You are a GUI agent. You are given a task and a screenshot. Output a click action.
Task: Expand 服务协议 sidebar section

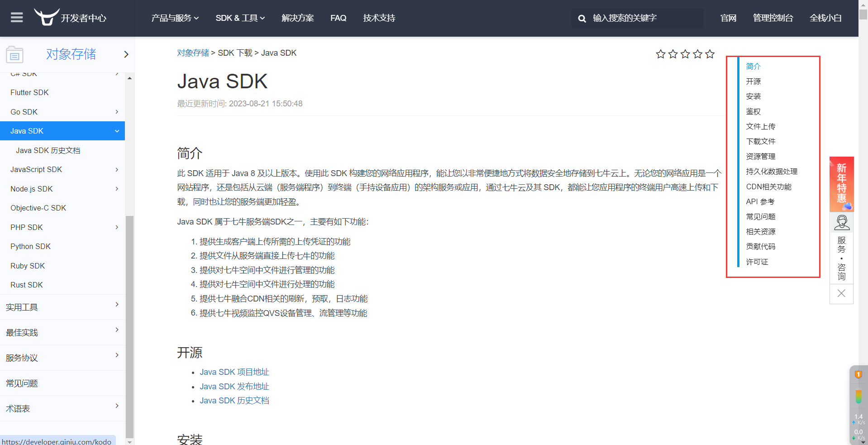[x=117, y=355]
